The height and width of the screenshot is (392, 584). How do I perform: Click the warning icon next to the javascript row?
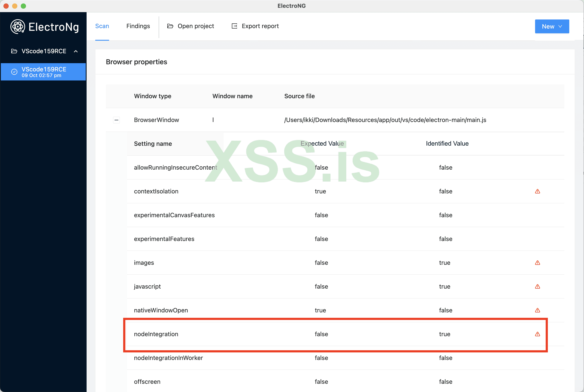pos(538,286)
